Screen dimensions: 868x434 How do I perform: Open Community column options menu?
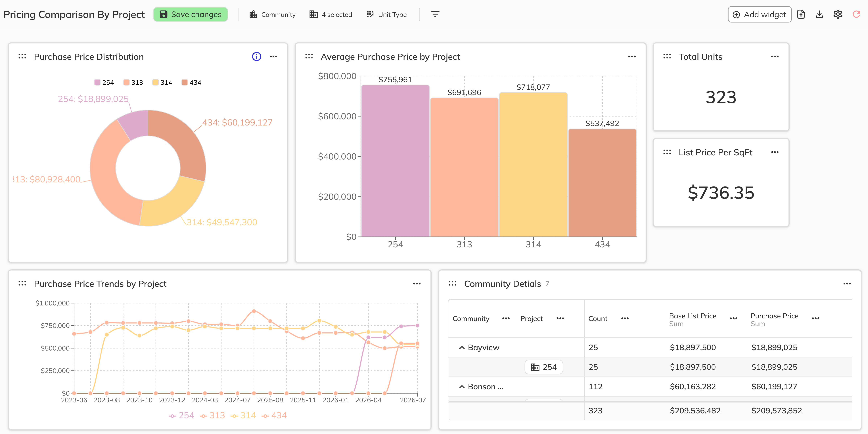click(506, 319)
